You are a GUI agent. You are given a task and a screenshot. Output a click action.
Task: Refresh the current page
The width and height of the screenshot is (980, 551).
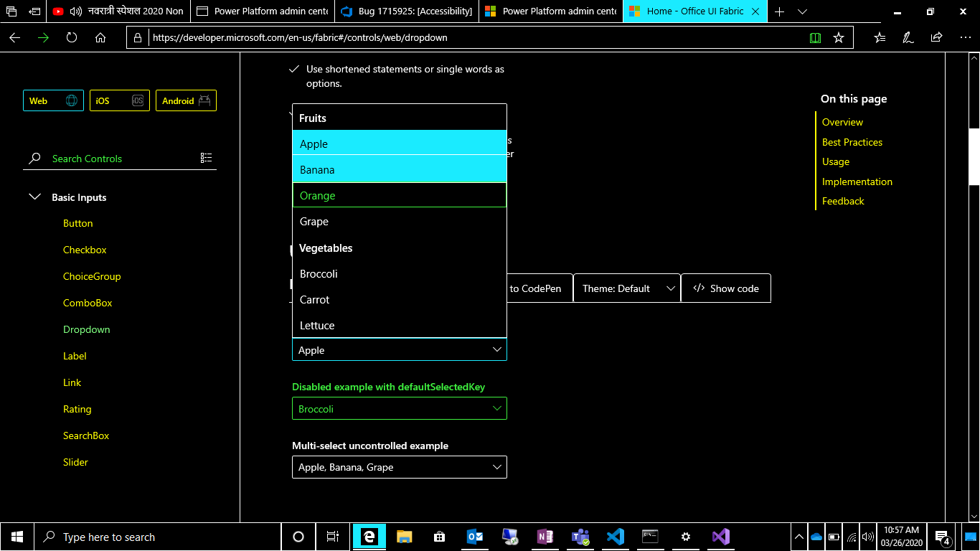click(72, 37)
